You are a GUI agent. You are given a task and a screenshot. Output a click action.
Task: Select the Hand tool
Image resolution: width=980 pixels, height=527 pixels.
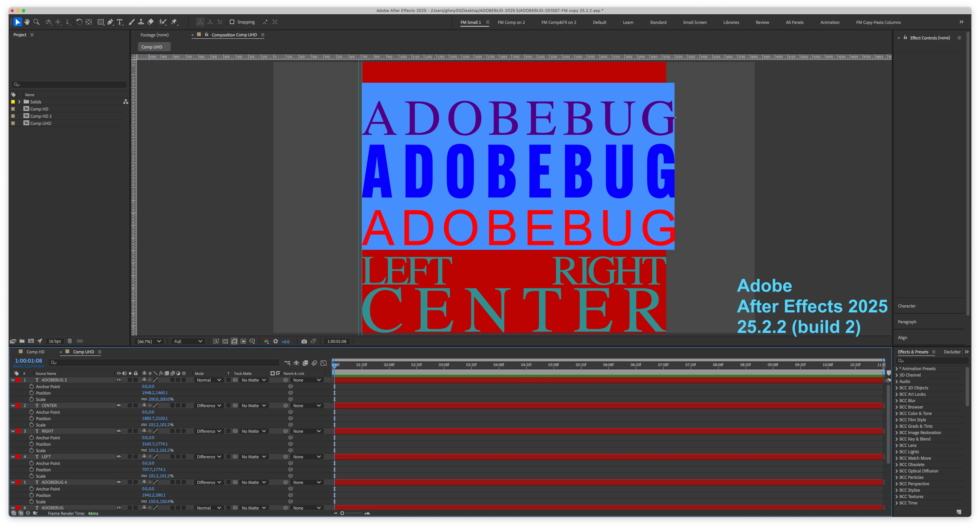tap(27, 22)
